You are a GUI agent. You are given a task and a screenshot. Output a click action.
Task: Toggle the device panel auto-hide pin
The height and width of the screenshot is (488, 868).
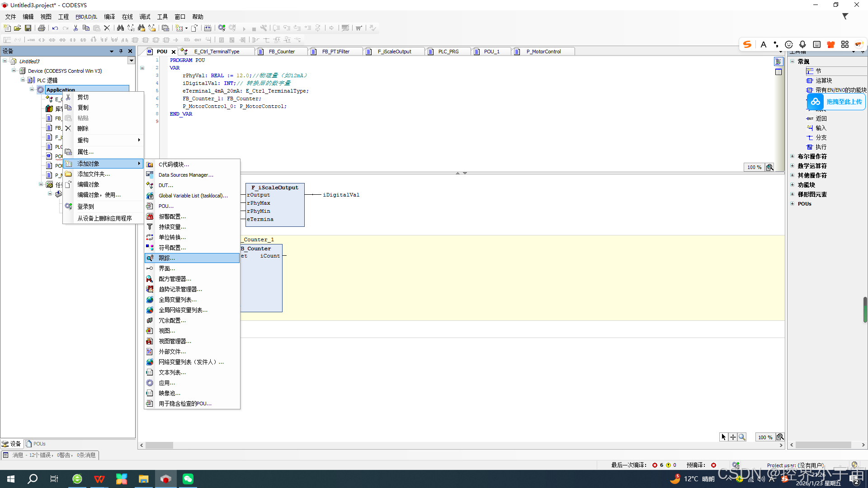coord(121,51)
